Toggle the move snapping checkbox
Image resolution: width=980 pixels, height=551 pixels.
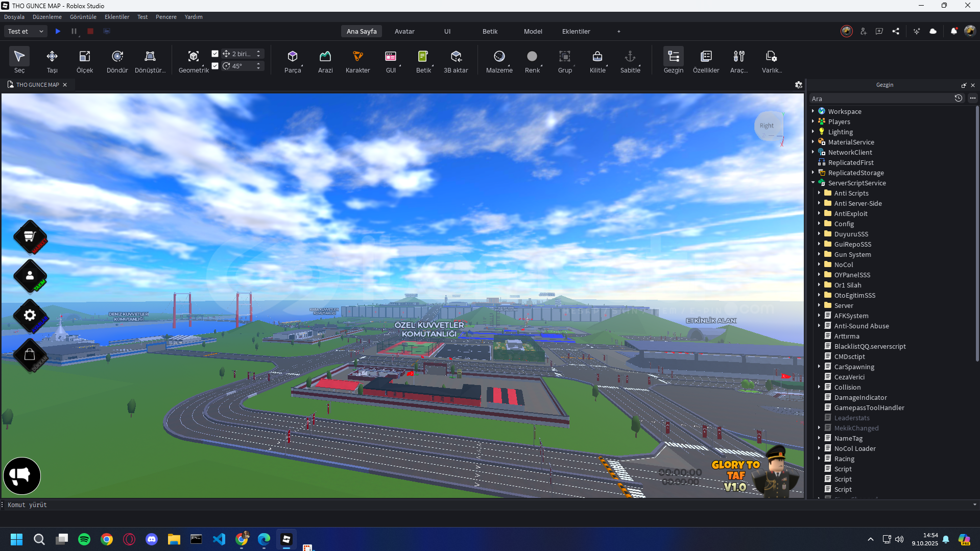(x=215, y=54)
